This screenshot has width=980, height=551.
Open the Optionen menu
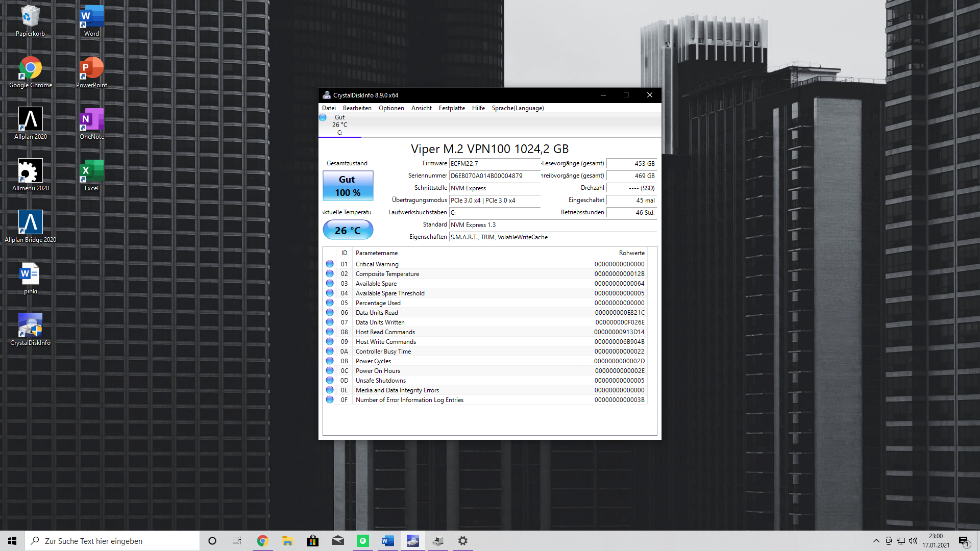click(391, 108)
